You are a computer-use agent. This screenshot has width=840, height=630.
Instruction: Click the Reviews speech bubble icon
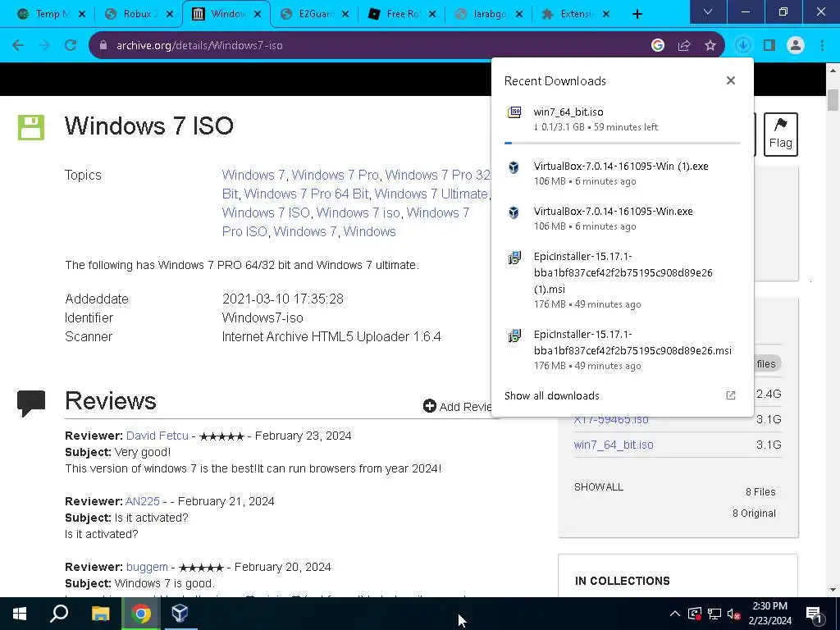(x=31, y=404)
